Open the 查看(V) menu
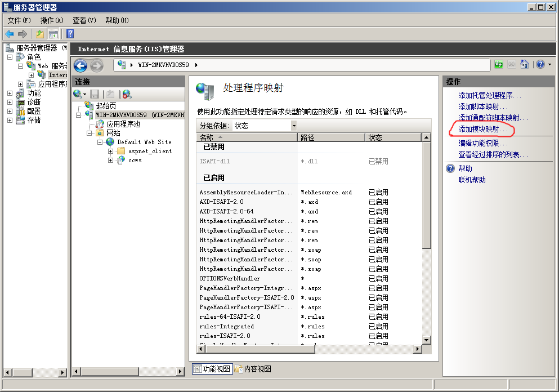The height and width of the screenshot is (392, 559). click(x=84, y=20)
